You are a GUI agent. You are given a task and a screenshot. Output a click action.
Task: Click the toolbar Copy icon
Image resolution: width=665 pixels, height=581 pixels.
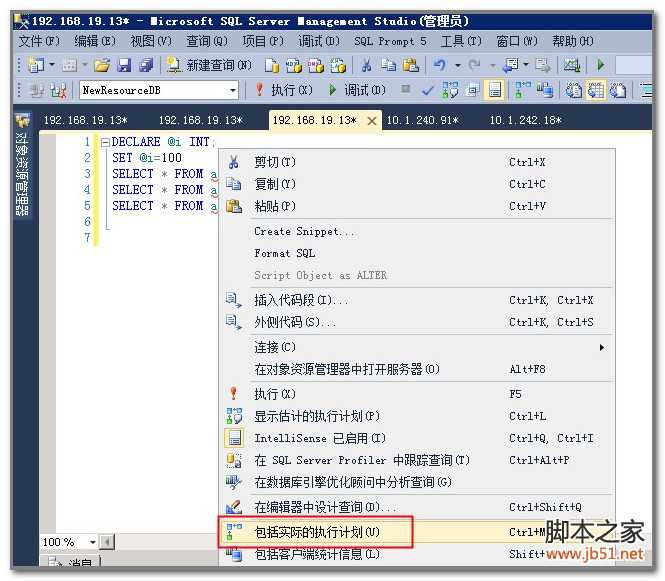388,65
